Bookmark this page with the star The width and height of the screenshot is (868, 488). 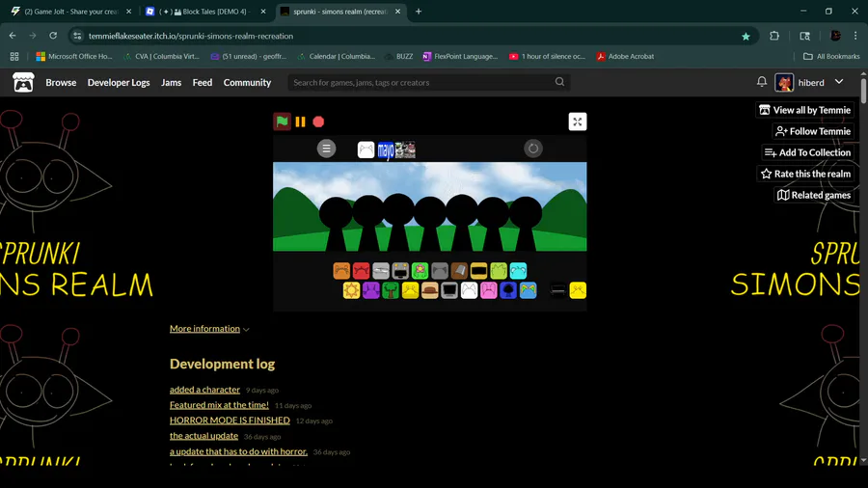tap(746, 36)
